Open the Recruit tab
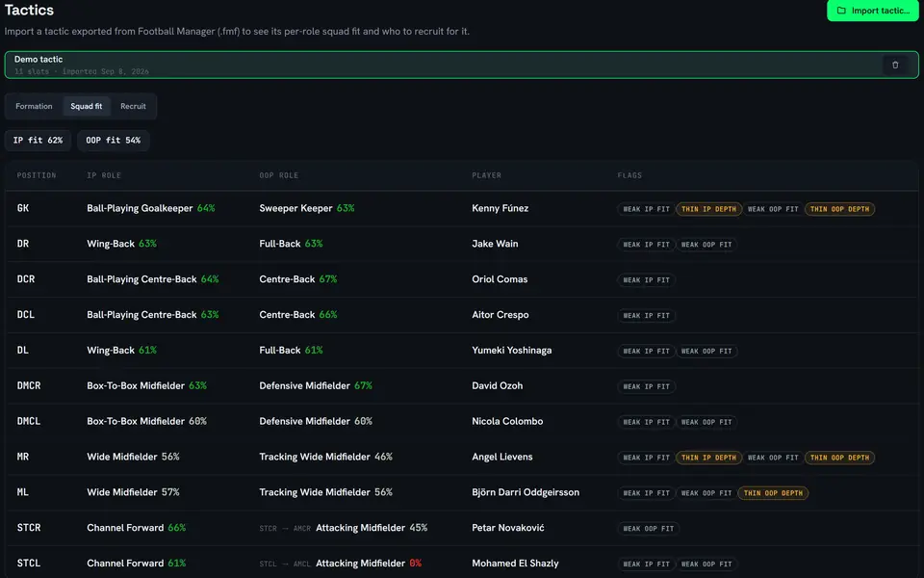The image size is (924, 578). point(133,106)
